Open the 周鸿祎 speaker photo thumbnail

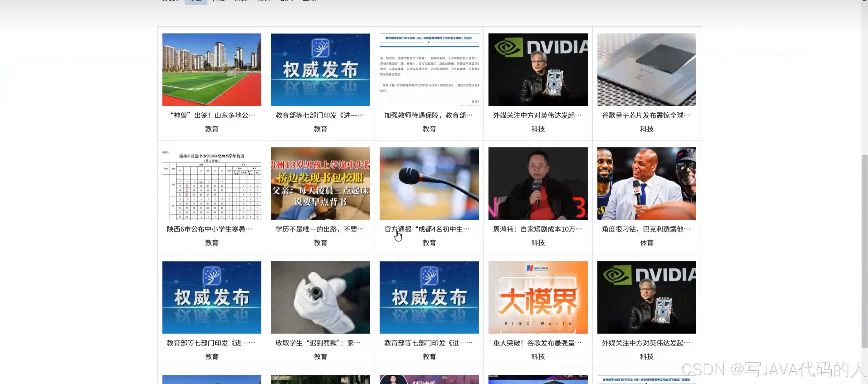538,184
